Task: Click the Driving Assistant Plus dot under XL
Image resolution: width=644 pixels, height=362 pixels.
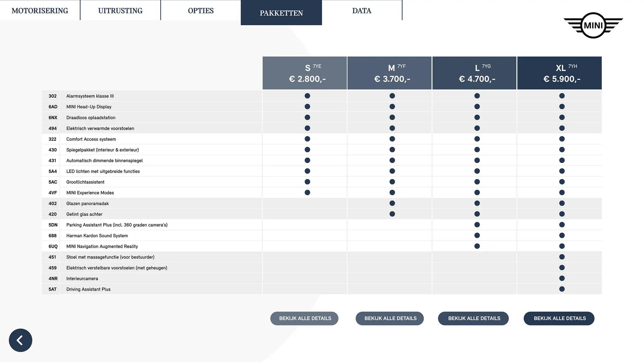Action: pos(562,289)
